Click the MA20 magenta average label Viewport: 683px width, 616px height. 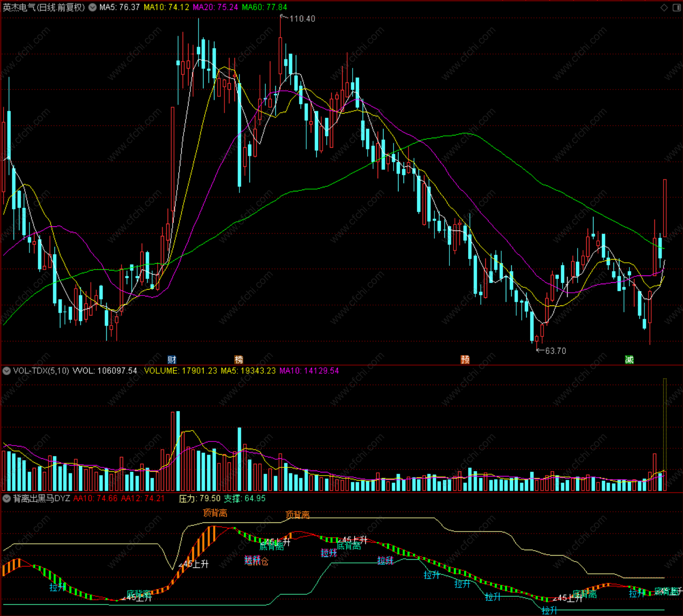coord(215,7)
